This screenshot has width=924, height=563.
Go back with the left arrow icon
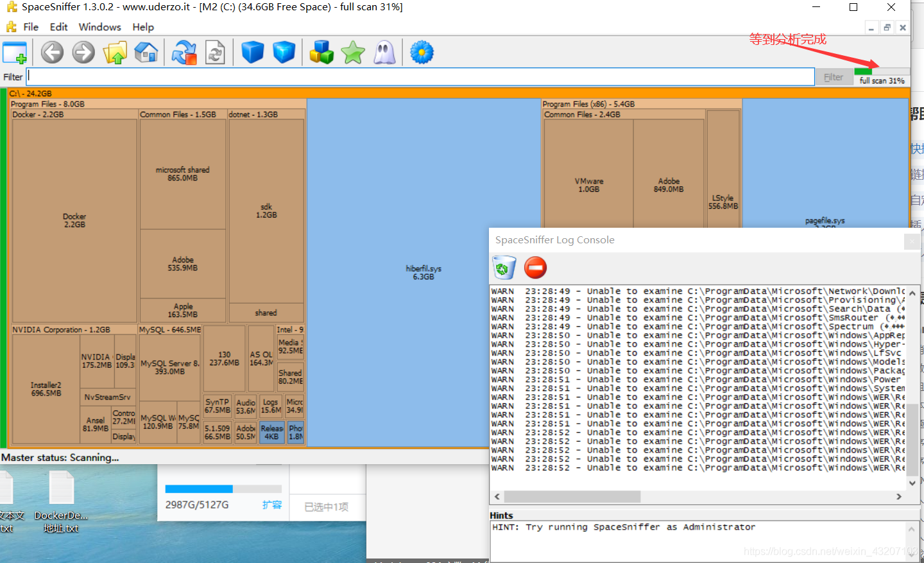tap(53, 53)
